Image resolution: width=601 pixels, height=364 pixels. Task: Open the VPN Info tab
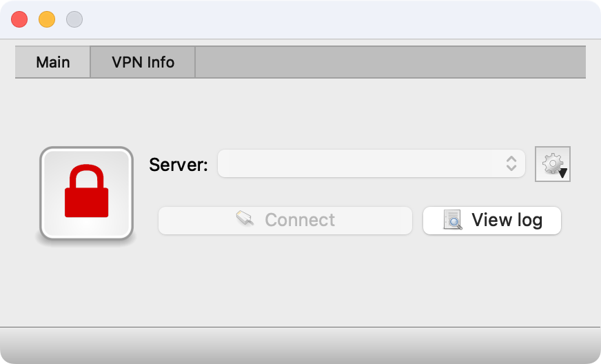click(143, 62)
